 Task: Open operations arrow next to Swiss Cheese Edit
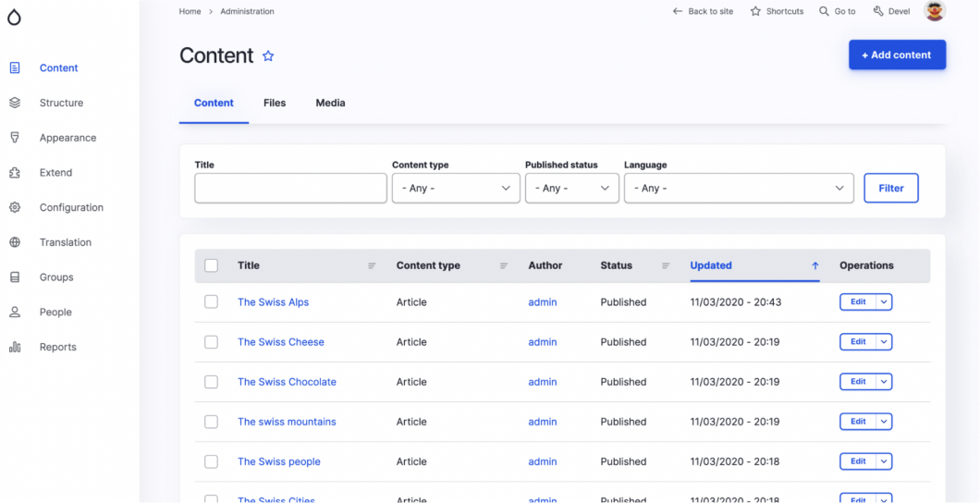885,342
